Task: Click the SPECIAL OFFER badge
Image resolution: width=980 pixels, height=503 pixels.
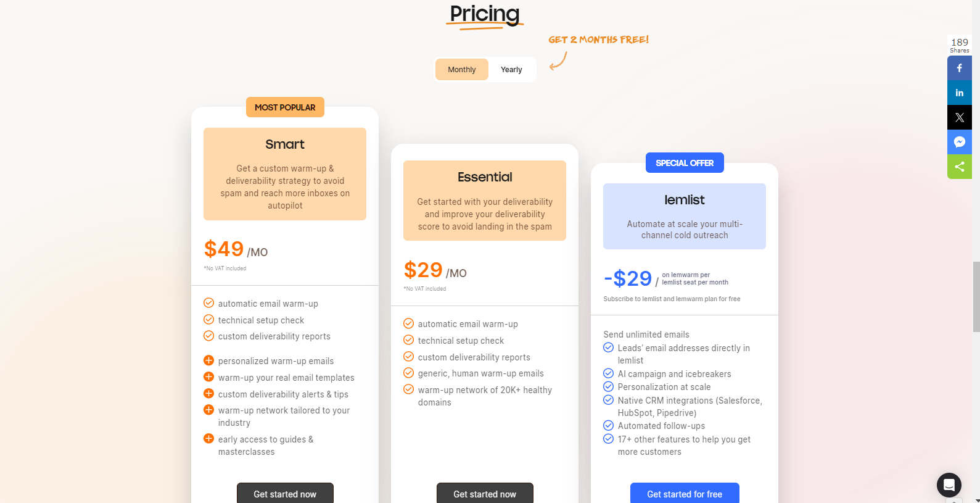Action: [x=685, y=163]
